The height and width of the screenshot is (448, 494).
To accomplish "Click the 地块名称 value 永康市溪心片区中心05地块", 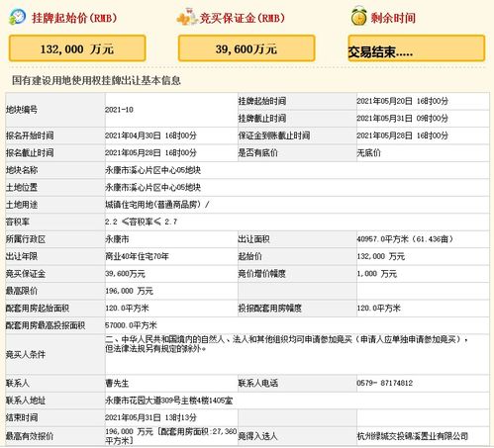I will pos(152,170).
